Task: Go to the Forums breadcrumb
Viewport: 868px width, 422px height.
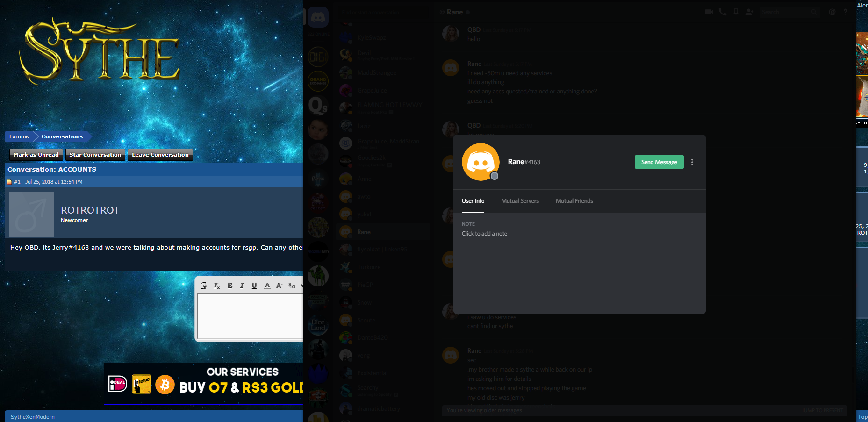Action: [19, 136]
